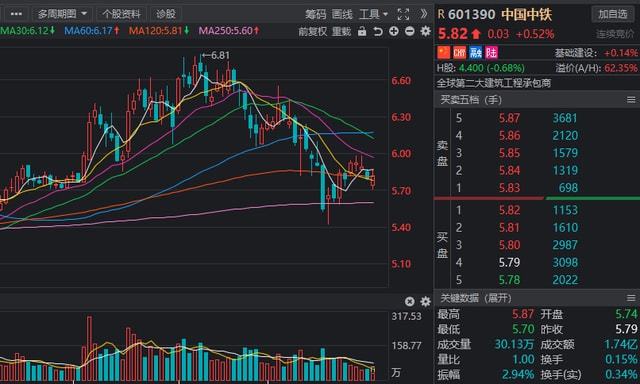The image size is (640, 384).
Task: Click 溢价(A/H) 62.35% value
Action: 620,68
